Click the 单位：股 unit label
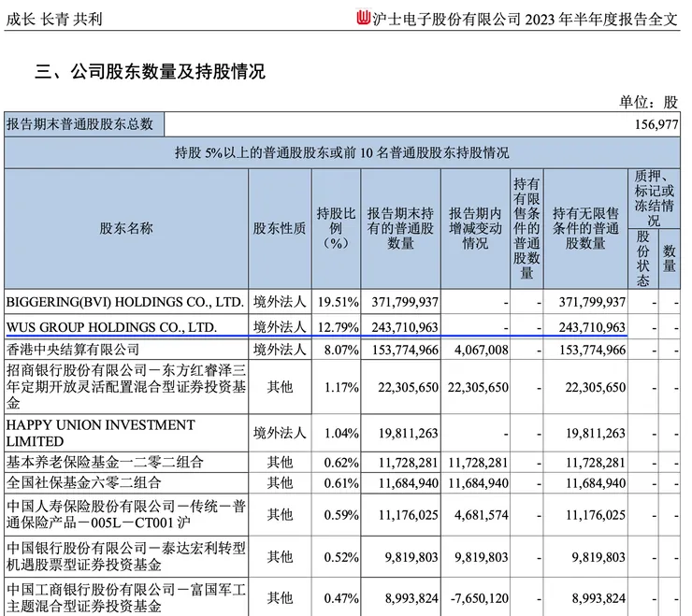 coord(648,103)
